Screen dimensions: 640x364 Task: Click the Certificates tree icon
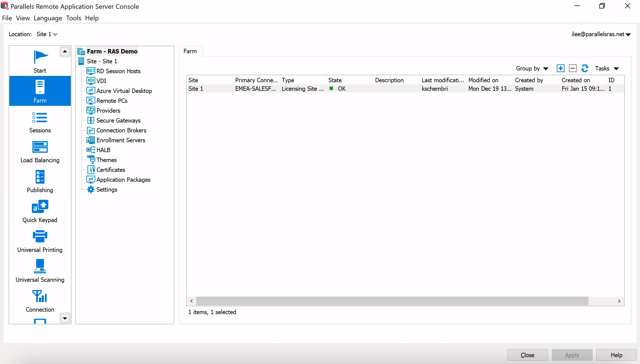[x=91, y=170]
